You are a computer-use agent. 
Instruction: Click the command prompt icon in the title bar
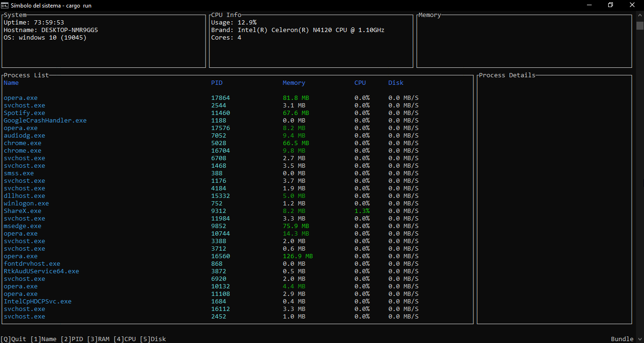tap(5, 5)
